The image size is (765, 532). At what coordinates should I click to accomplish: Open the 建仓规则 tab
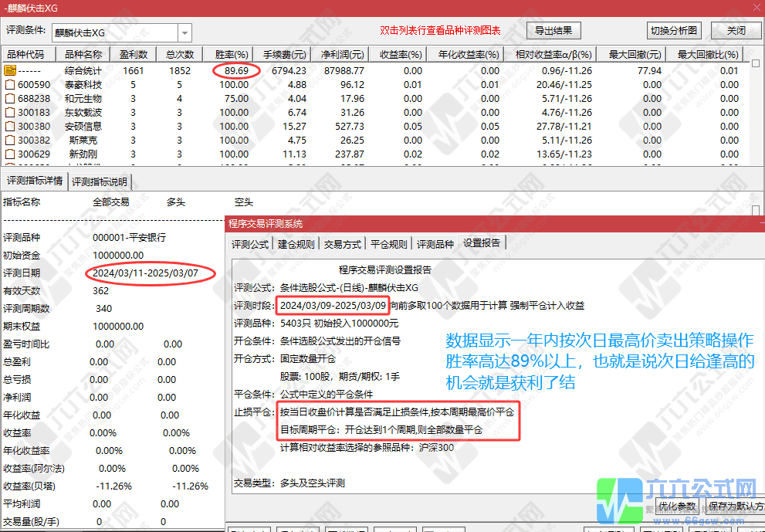[296, 244]
